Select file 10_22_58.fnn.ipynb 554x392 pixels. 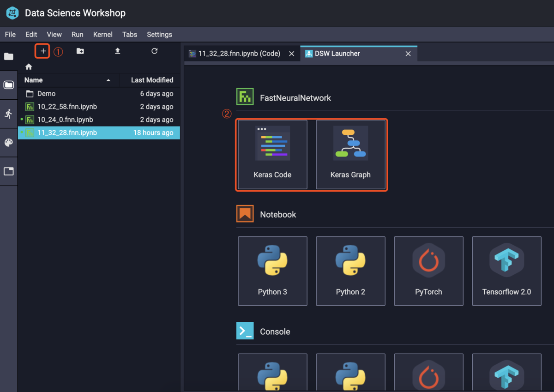pyautogui.click(x=99, y=107)
